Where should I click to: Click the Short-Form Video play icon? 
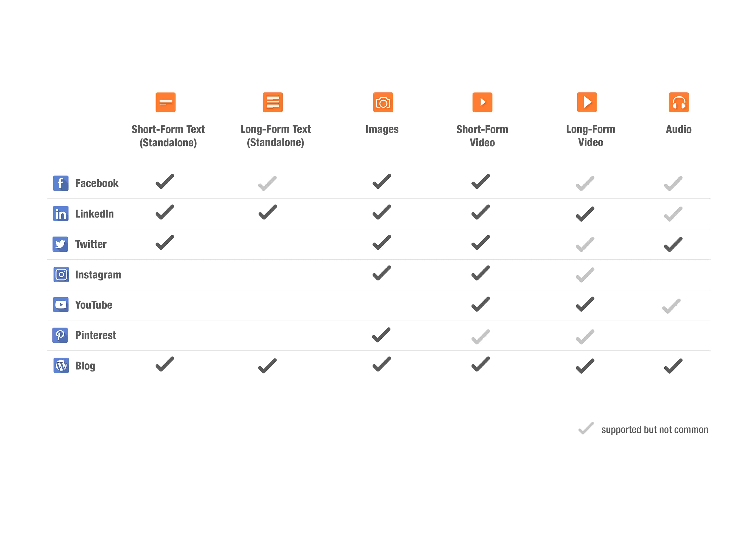pyautogui.click(x=482, y=102)
